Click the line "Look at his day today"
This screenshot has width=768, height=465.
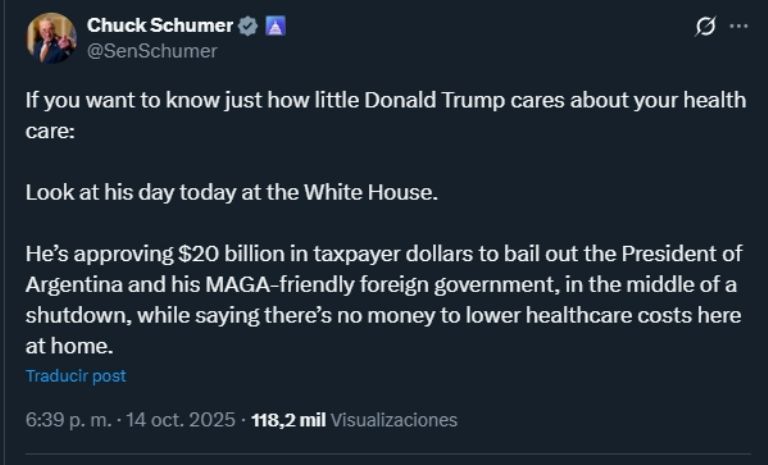(x=232, y=193)
